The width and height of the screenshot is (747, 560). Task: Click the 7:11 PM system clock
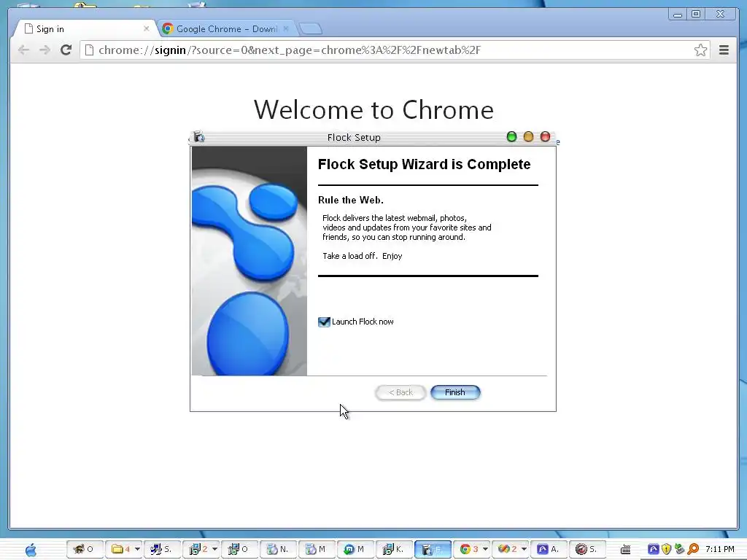pyautogui.click(x=720, y=549)
